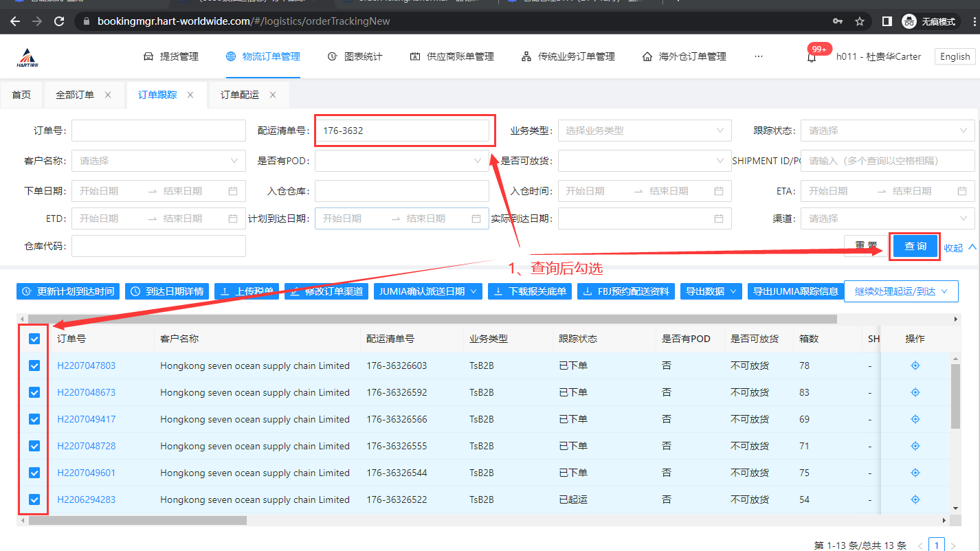The width and height of the screenshot is (980, 551).
Task: Click the 配运清单号 input field
Action: (401, 131)
